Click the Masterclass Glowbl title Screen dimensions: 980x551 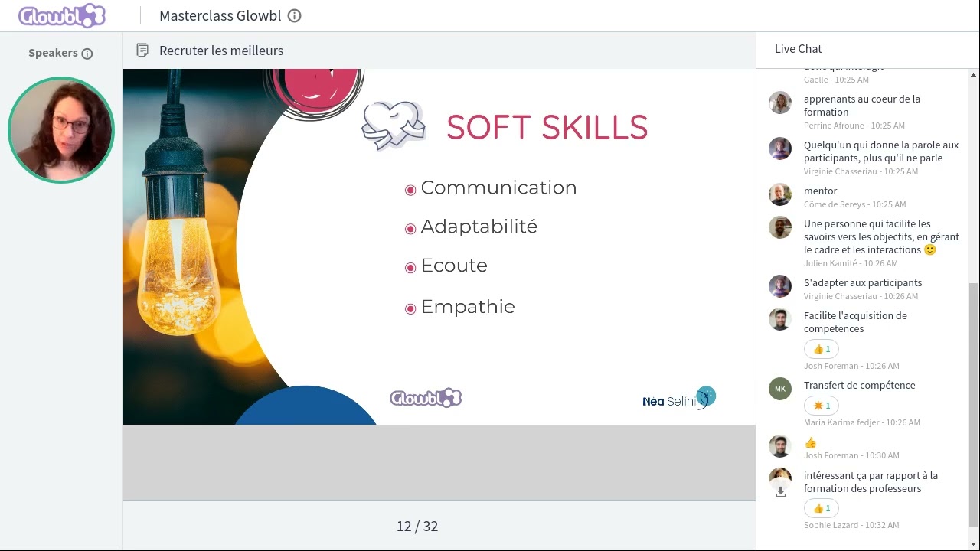coord(220,15)
